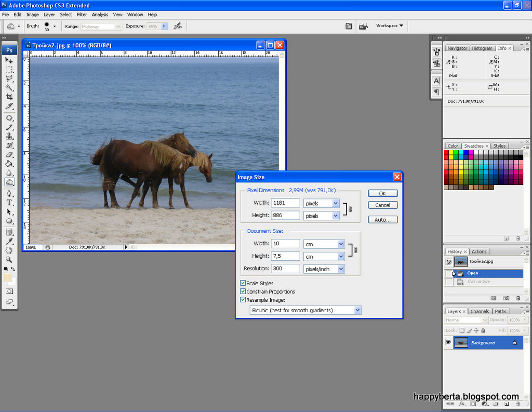The height and width of the screenshot is (412, 532).
Task: Select the Ellipse shape tool
Action: [x=9, y=221]
